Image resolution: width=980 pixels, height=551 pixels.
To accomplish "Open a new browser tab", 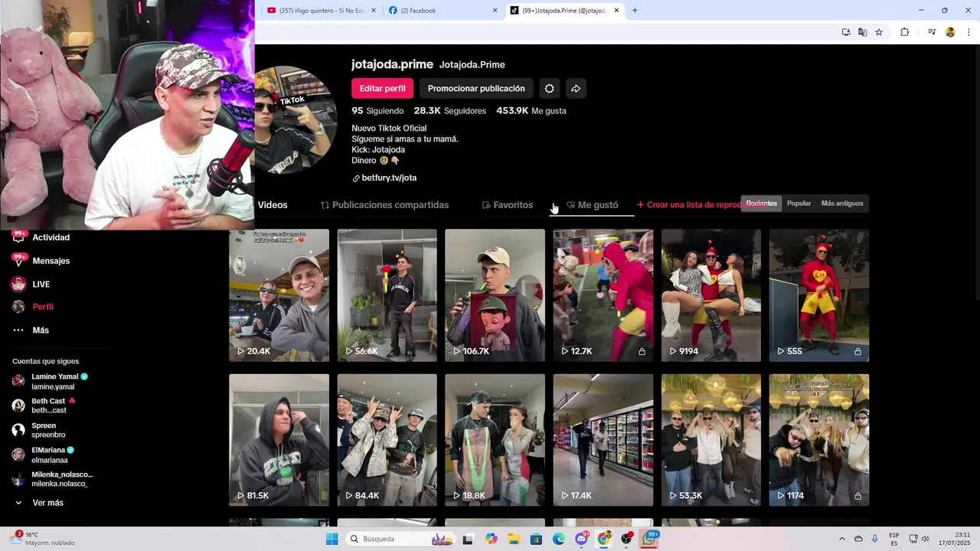I will 635,11.
